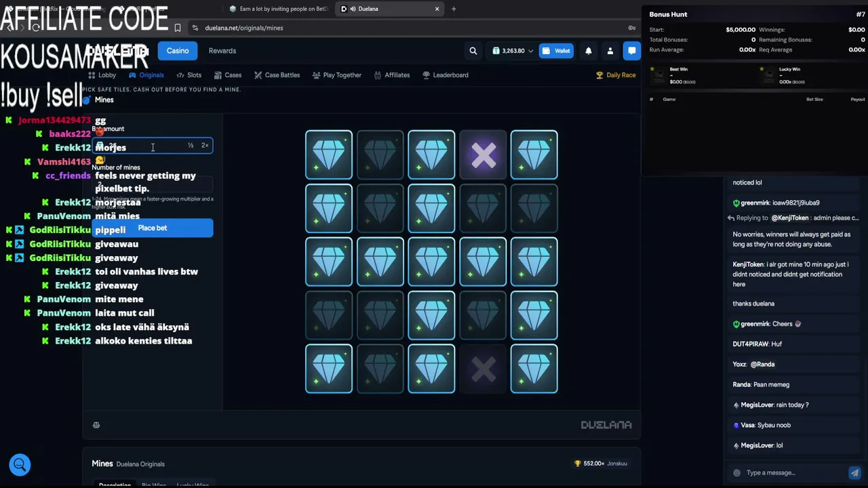Image resolution: width=868 pixels, height=488 pixels.
Task: Send the chat message with the arrow button
Action: click(x=854, y=472)
